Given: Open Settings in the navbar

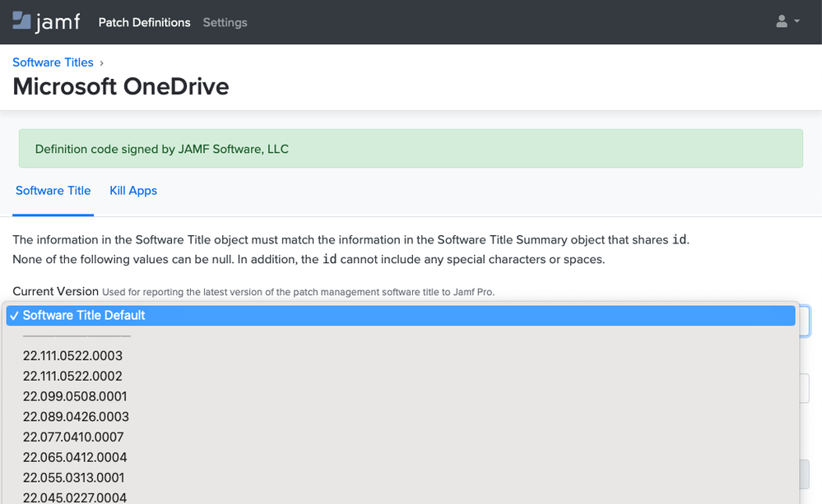Looking at the screenshot, I should click(x=225, y=22).
